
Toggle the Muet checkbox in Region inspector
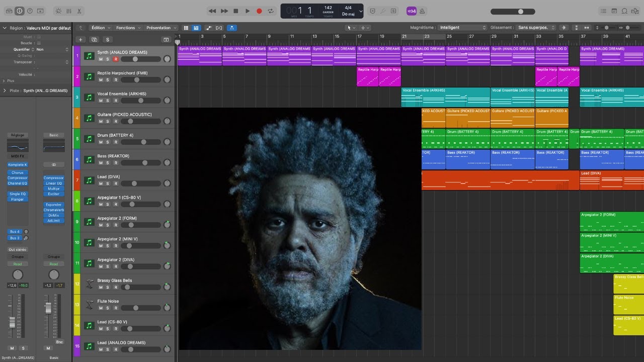tap(39, 37)
